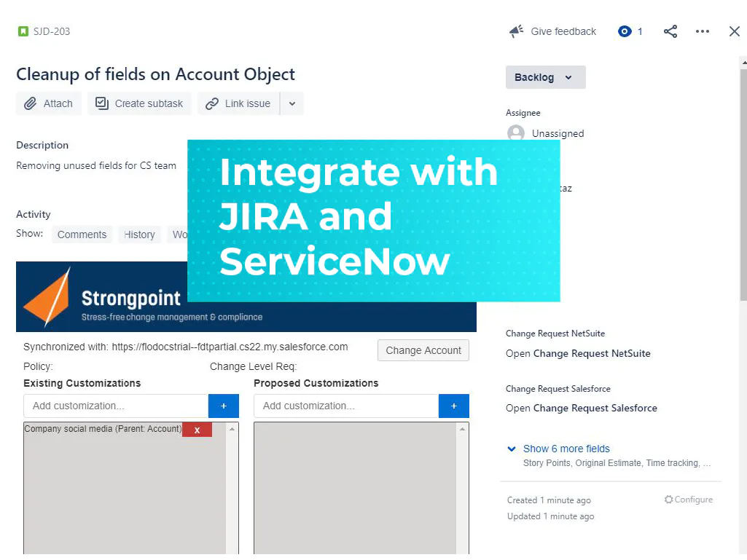The height and width of the screenshot is (560, 747).
Task: Open the three-dot more actions menu
Action: point(703,31)
